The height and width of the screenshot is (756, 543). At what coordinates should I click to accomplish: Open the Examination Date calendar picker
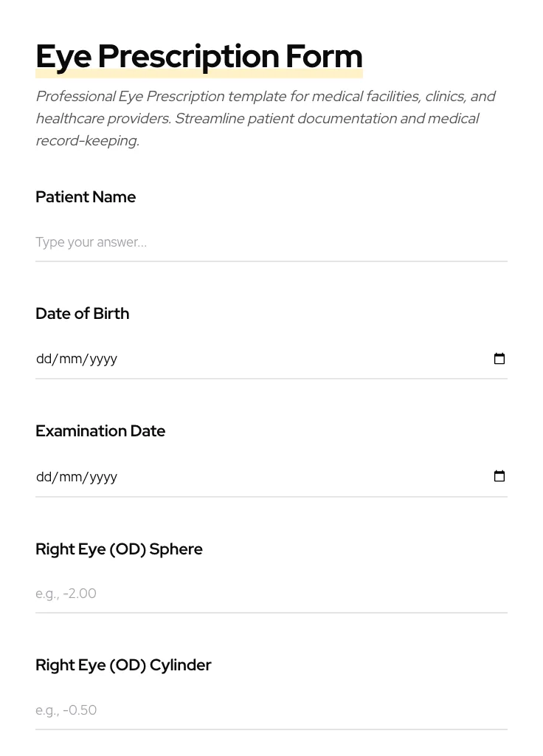(499, 476)
